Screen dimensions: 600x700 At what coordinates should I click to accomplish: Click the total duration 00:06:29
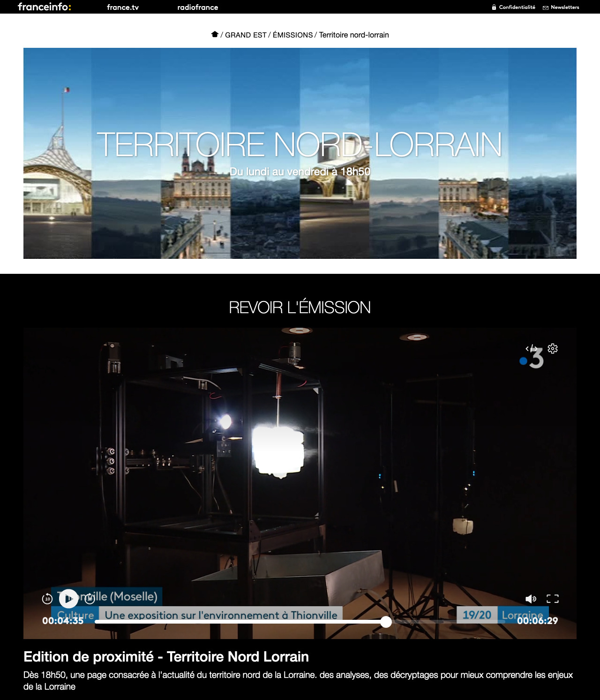pyautogui.click(x=537, y=621)
